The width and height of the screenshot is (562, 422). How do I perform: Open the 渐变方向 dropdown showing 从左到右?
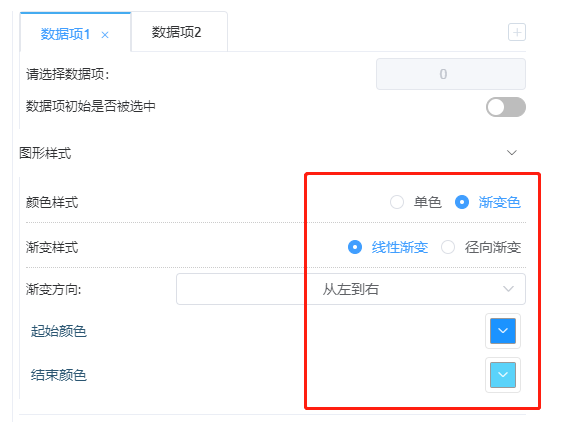[x=351, y=289]
